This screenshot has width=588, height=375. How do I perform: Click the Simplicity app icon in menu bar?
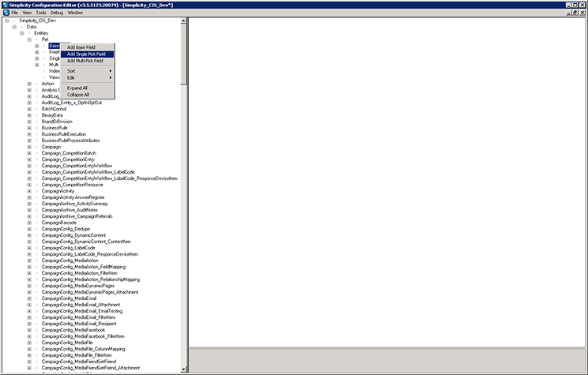[x=6, y=13]
